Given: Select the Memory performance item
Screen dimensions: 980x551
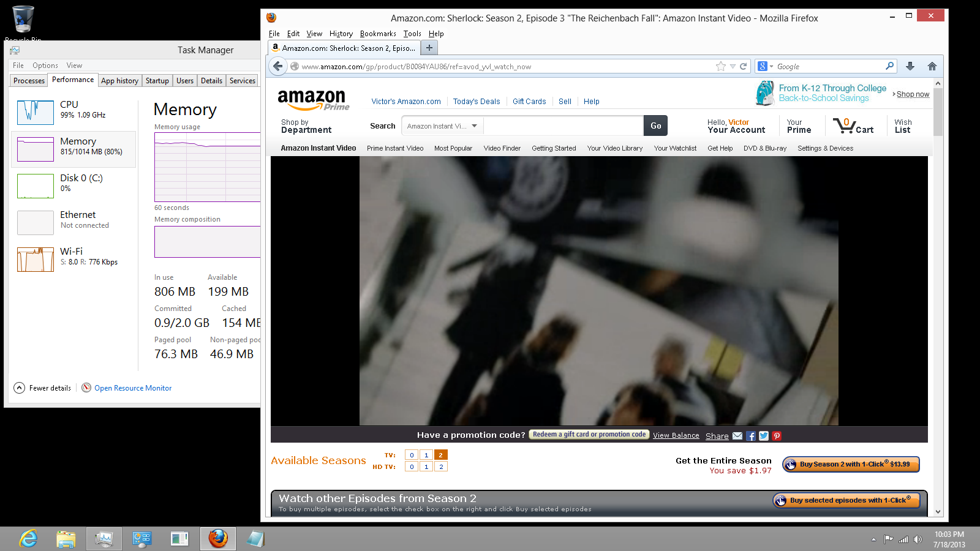Looking at the screenshot, I should [x=73, y=149].
